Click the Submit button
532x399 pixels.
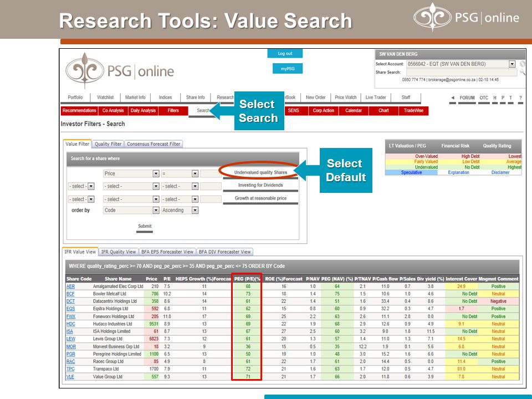(x=145, y=226)
